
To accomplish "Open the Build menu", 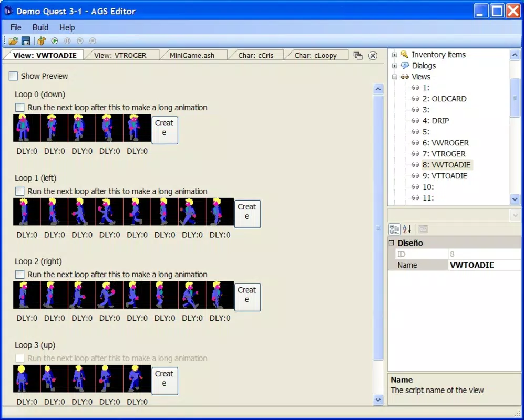I will [40, 27].
